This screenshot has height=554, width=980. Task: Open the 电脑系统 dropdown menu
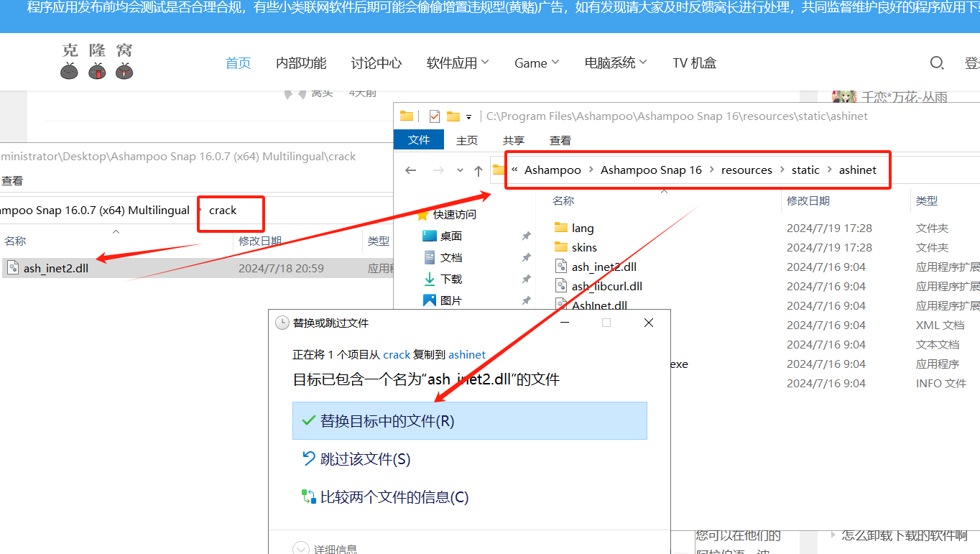click(x=616, y=63)
